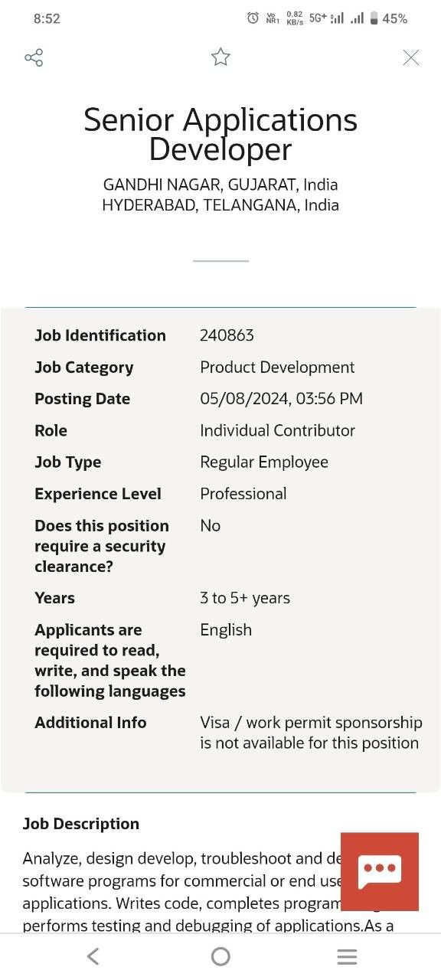Close the job details page
The height and width of the screenshot is (980, 441).
(411, 57)
